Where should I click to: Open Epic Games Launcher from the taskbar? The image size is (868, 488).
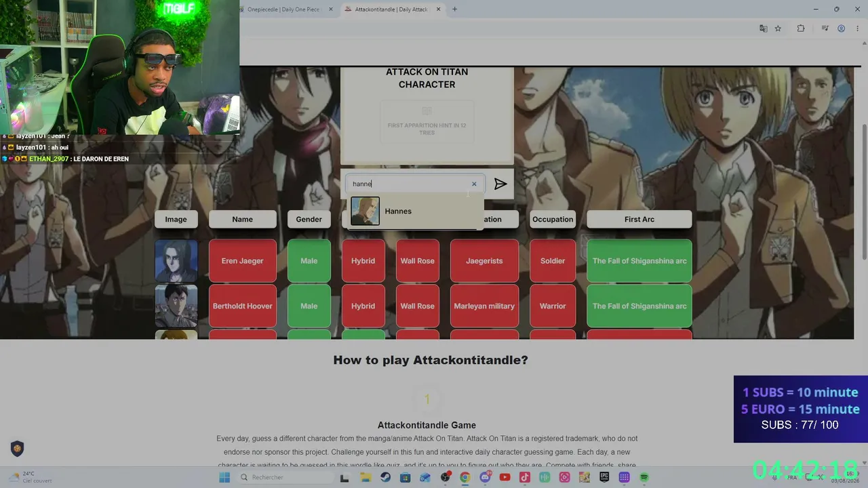coord(604,478)
